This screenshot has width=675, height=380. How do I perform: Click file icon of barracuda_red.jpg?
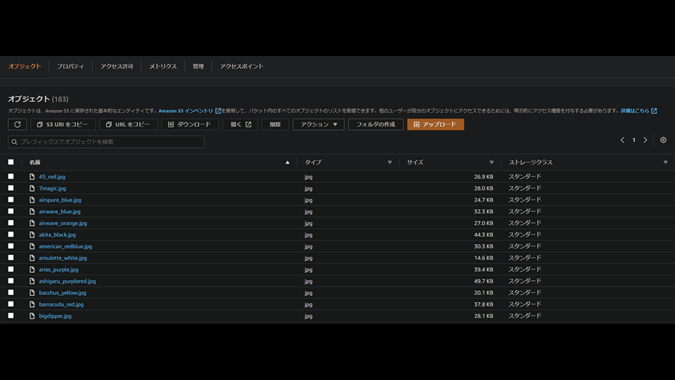[x=32, y=304]
